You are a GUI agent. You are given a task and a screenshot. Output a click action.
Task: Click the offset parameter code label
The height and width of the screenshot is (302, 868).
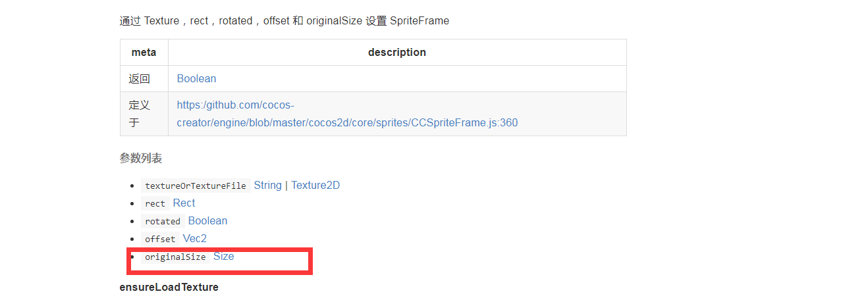160,239
